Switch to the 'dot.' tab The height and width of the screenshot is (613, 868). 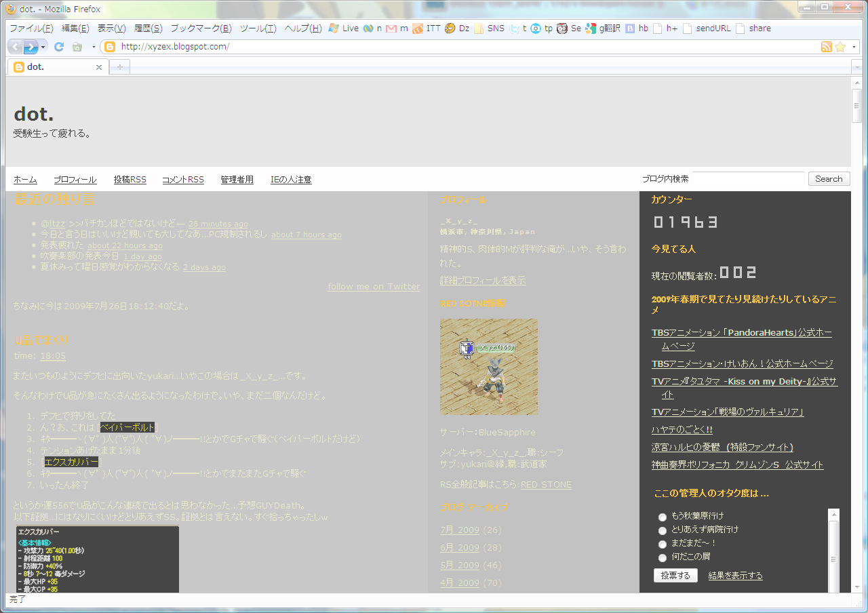58,67
